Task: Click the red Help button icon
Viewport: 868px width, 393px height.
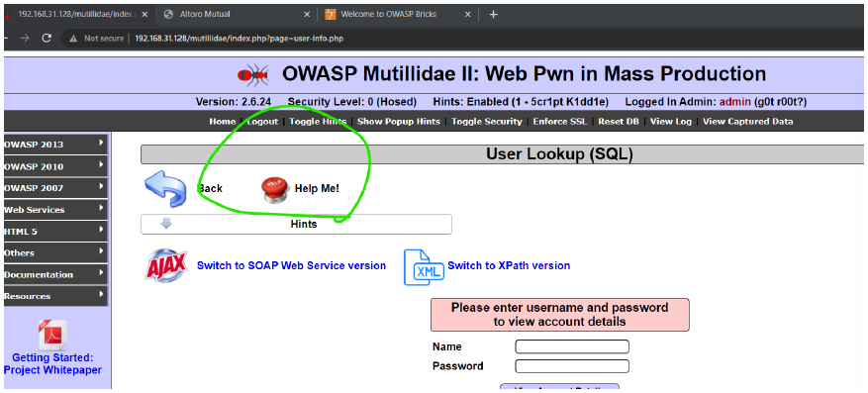Action: click(x=275, y=189)
